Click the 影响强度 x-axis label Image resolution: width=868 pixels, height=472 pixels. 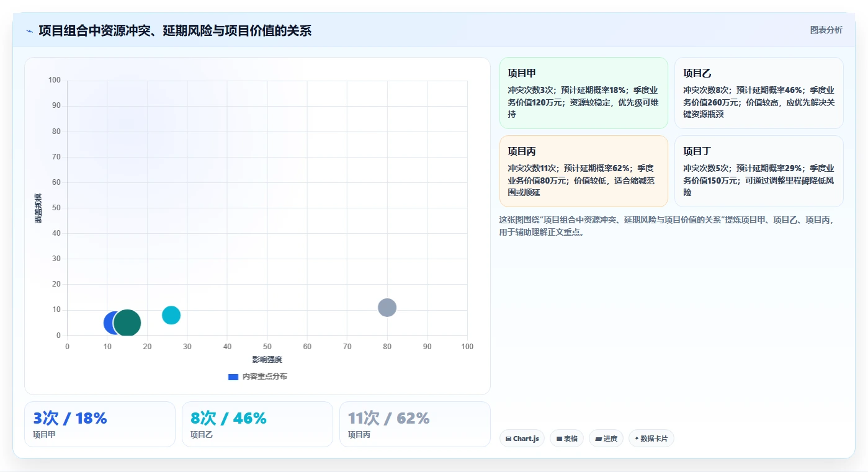tap(267, 360)
